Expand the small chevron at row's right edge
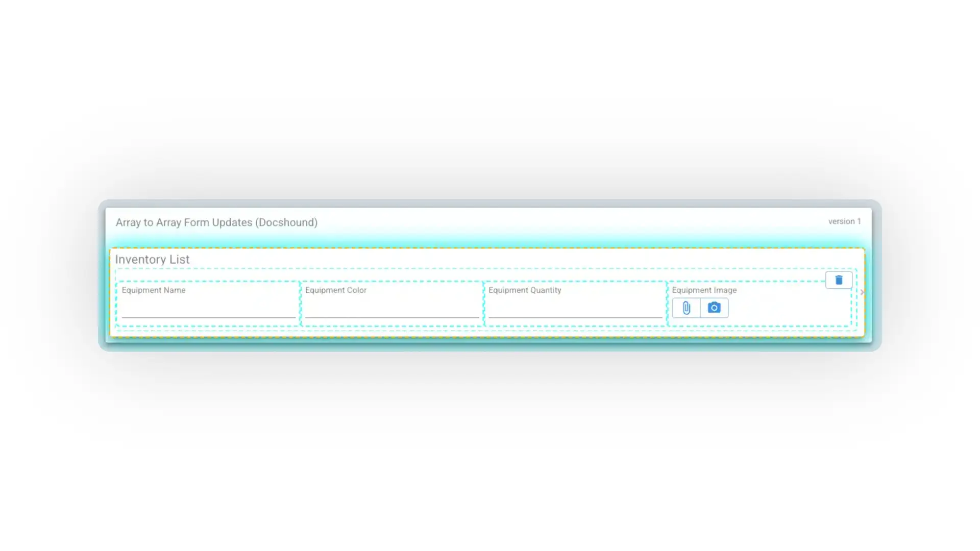Screen dimensions: 980x551 click(x=862, y=292)
